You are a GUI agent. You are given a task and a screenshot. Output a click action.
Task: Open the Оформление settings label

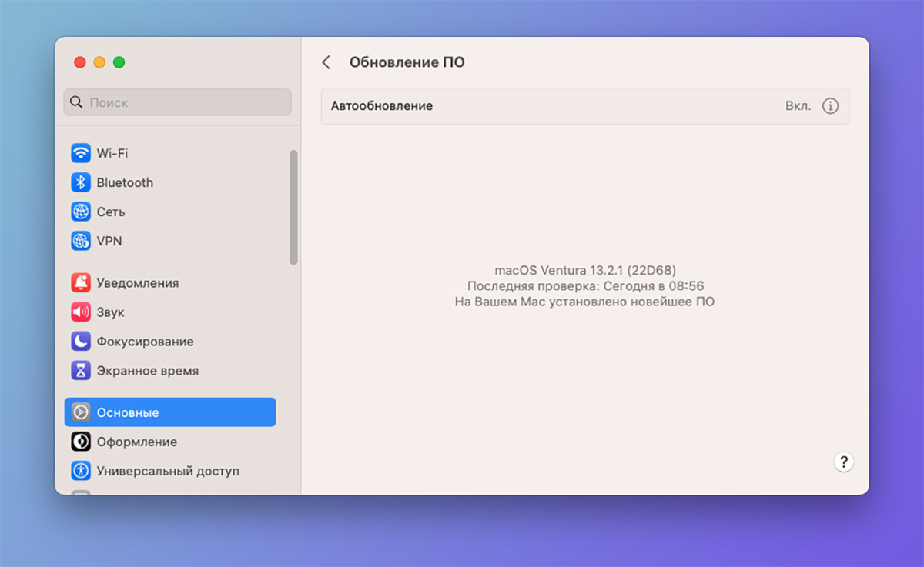point(137,442)
